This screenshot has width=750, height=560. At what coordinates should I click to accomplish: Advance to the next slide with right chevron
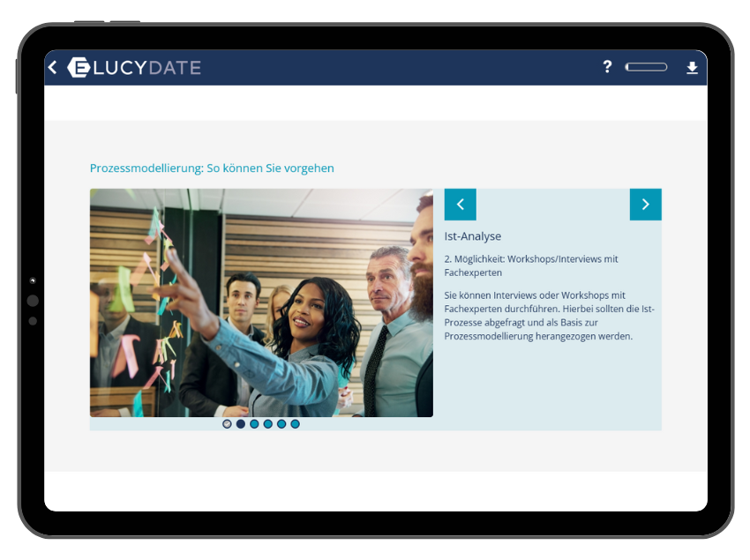click(645, 205)
